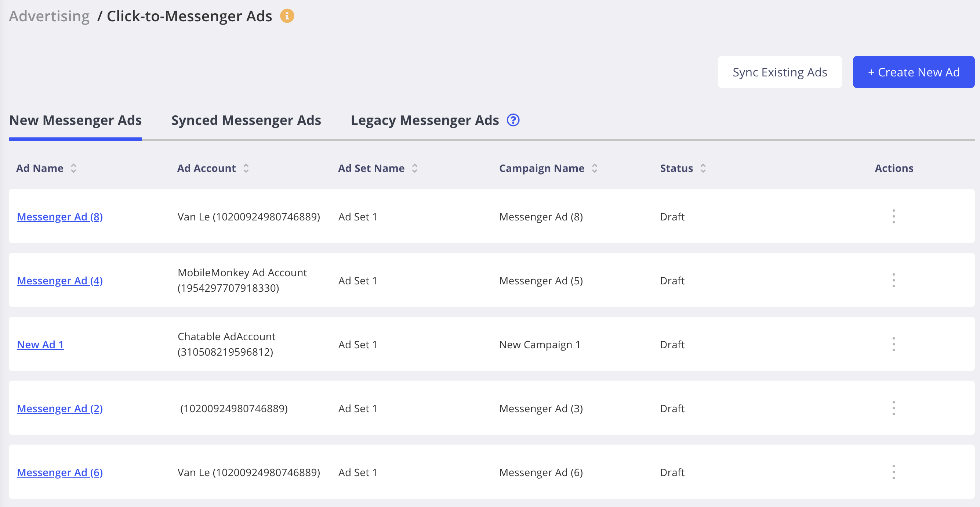Open actions menu for Messenger Ad (2) row
The image size is (980, 507).
[893, 408]
